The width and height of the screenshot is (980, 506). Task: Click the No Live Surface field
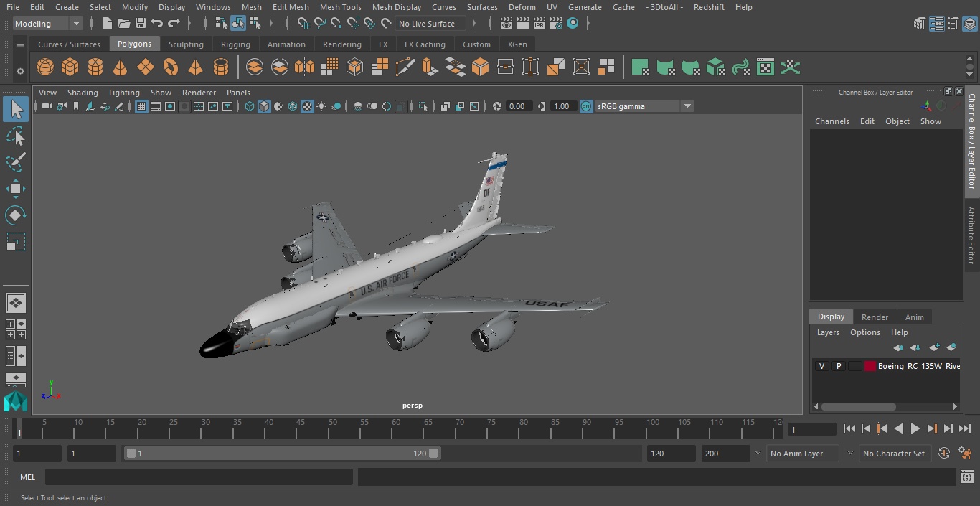(x=430, y=24)
